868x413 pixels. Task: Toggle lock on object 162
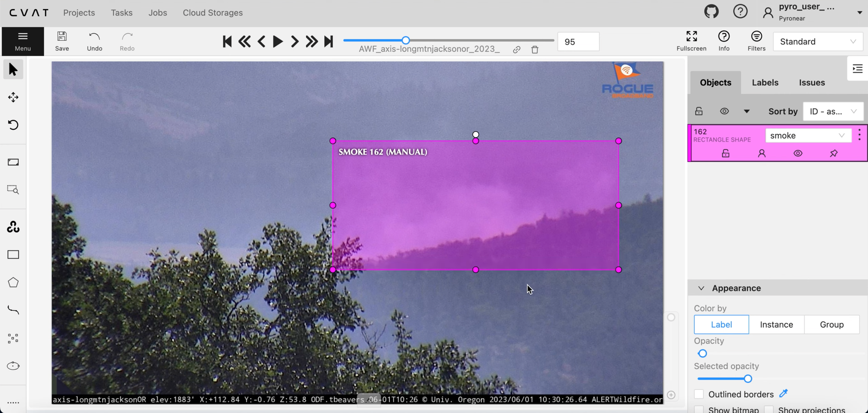point(725,154)
